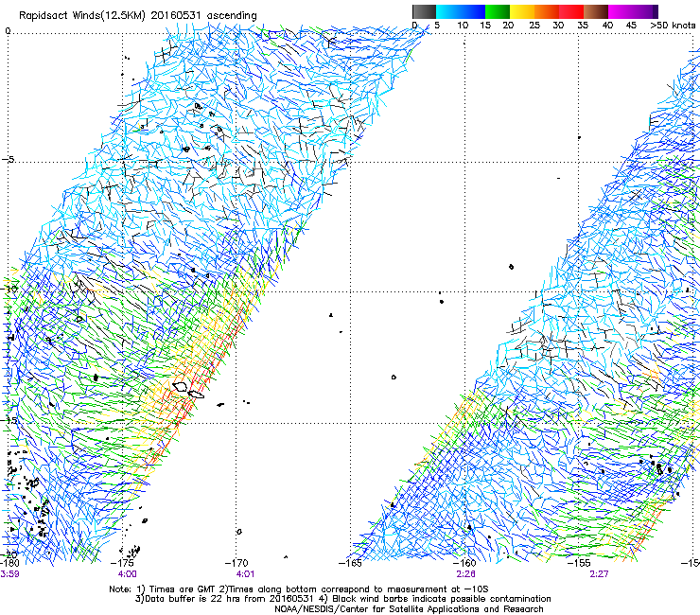The image size is (700, 615).
Task: Click the '3:59' pass time label
Action: 9,574
